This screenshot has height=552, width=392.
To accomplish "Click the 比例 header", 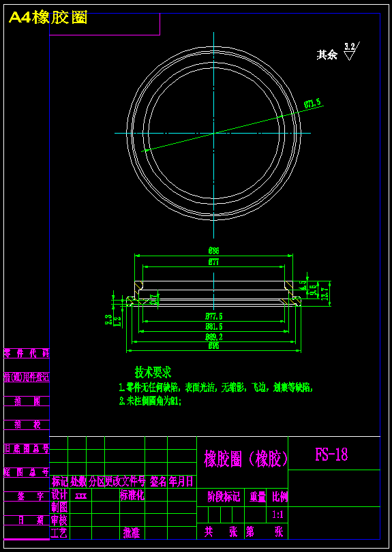I will pos(280,497).
